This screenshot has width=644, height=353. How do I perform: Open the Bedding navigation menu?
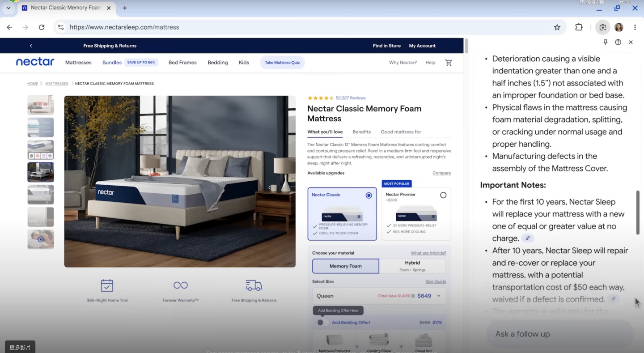[218, 63]
